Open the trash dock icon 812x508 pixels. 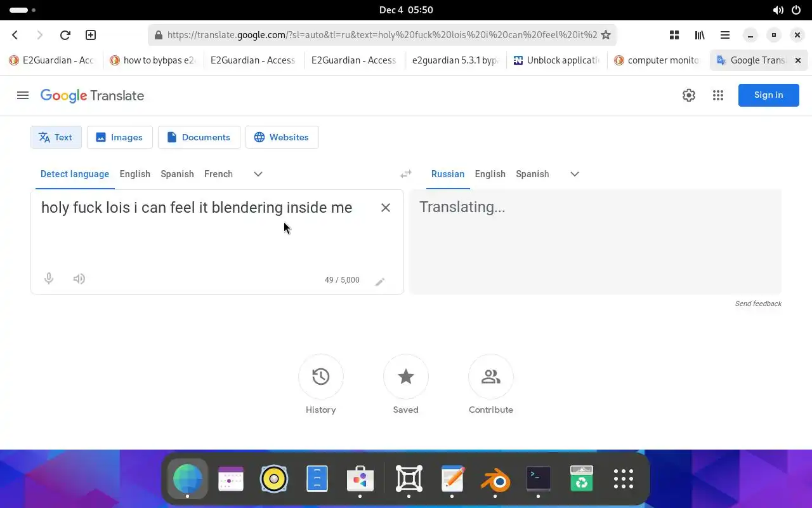581,479
